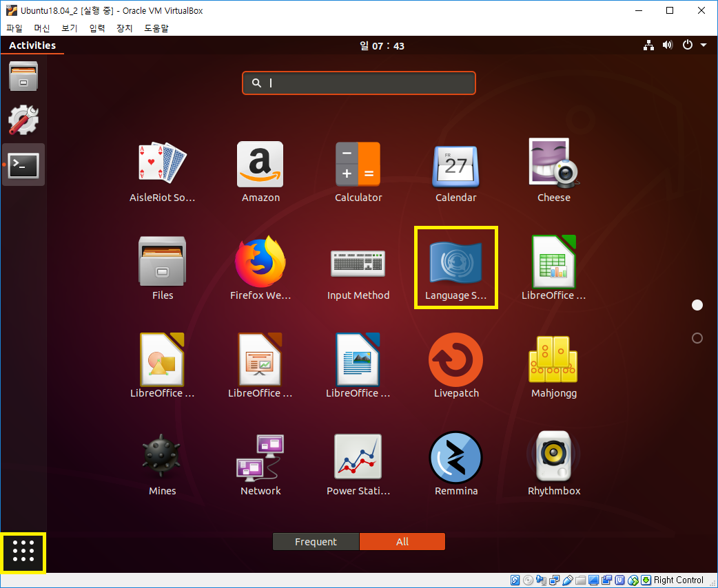The width and height of the screenshot is (718, 588).
Task: Click the VirtualBox optical disk status icon
Action: pyautogui.click(x=528, y=580)
